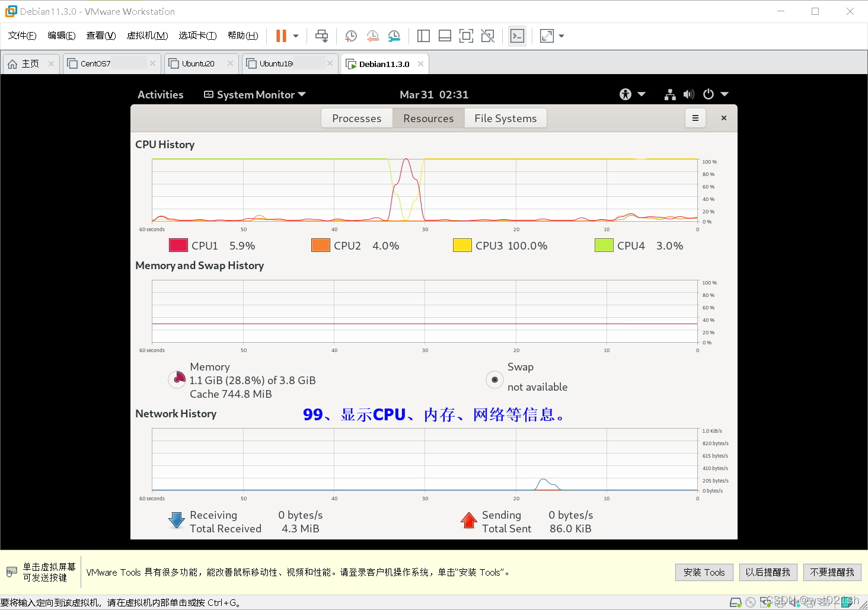Screen dimensions: 868x610
Task: Take a snapshot of this virtual machine
Action: tap(350, 36)
